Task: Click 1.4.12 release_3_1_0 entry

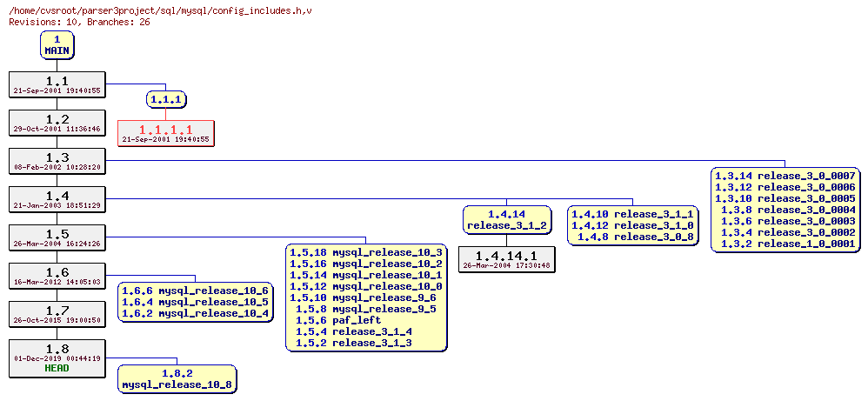Action: click(632, 225)
